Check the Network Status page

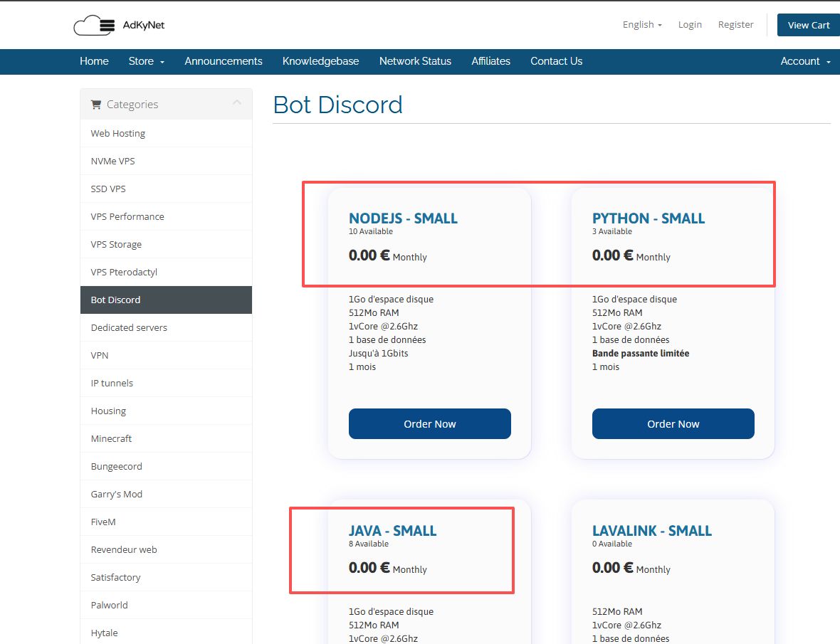[x=415, y=61]
